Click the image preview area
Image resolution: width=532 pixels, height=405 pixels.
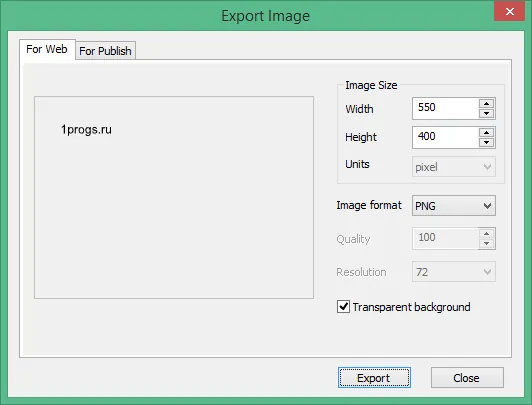coord(174,197)
